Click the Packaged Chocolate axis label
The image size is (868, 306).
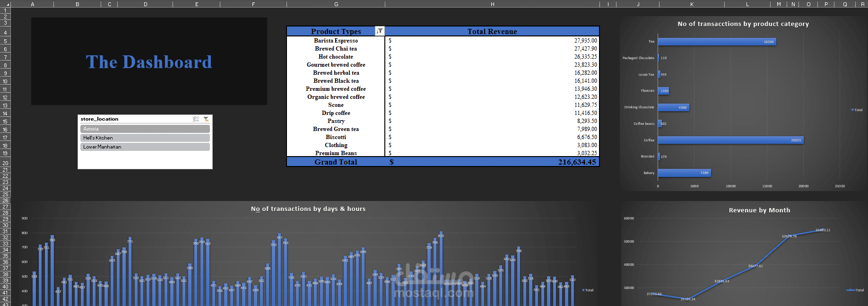638,58
